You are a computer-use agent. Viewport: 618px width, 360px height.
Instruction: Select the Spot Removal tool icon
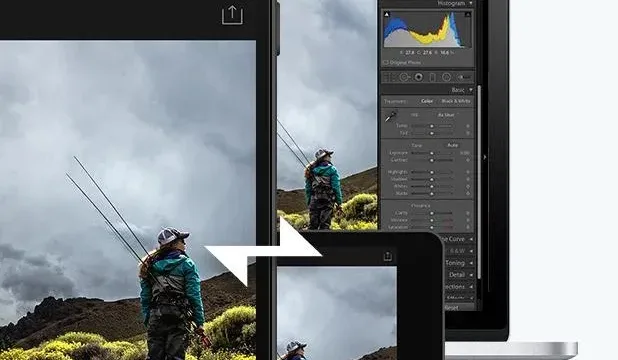[x=405, y=77]
